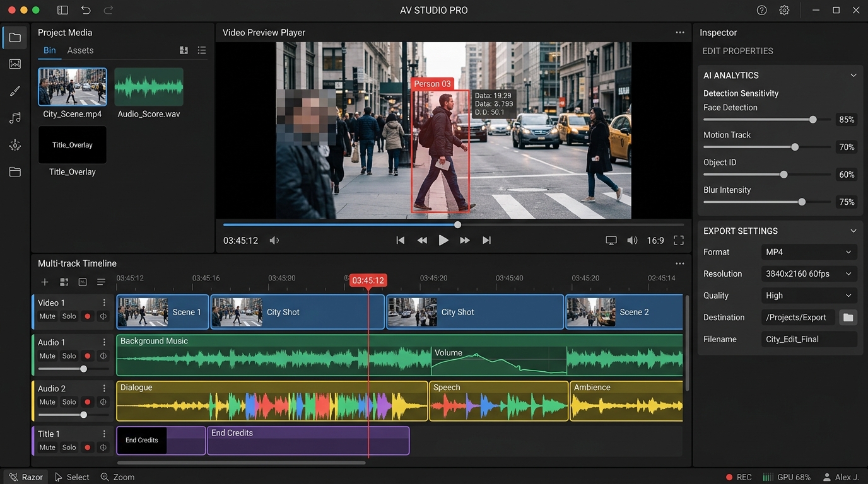Click the redo arrow in title bar
Viewport: 868px width, 484px height.
[108, 10]
